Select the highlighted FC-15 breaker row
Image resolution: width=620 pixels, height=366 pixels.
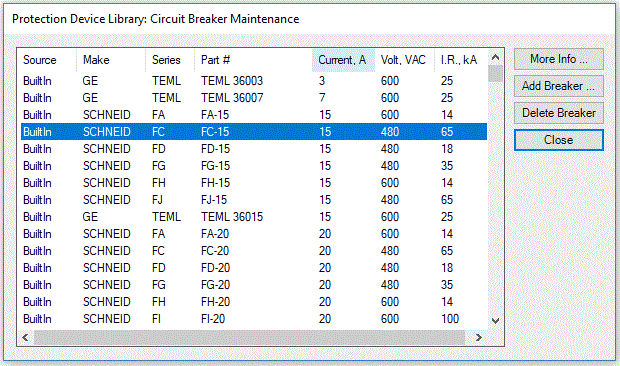point(254,132)
